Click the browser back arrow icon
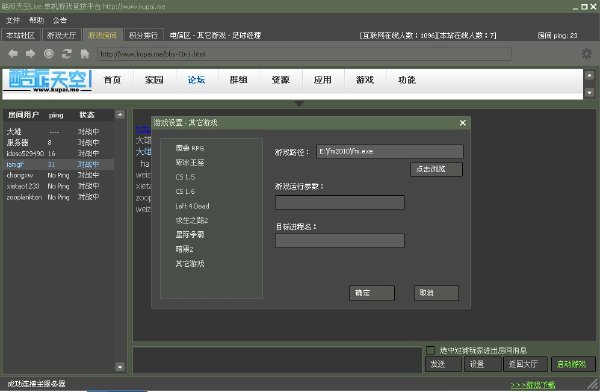This screenshot has width=600, height=392. pyautogui.click(x=13, y=54)
